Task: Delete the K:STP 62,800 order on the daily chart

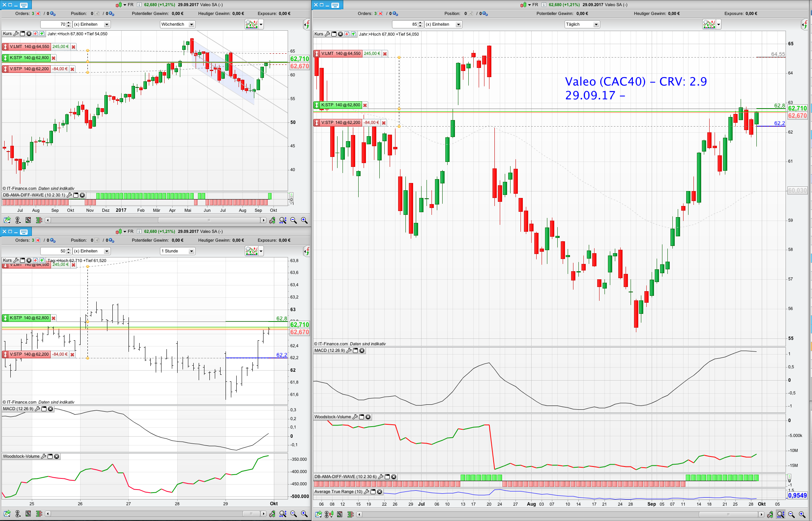Action: tap(365, 105)
